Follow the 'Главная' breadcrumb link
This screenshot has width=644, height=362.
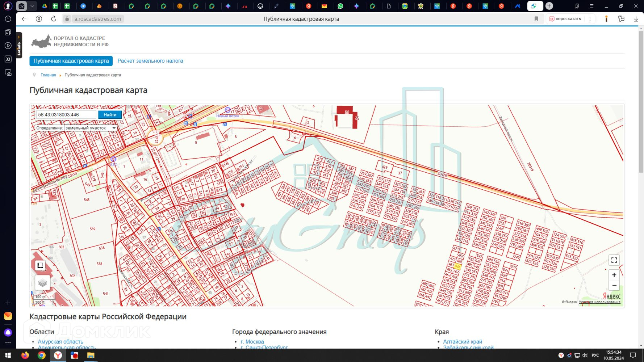click(x=48, y=75)
